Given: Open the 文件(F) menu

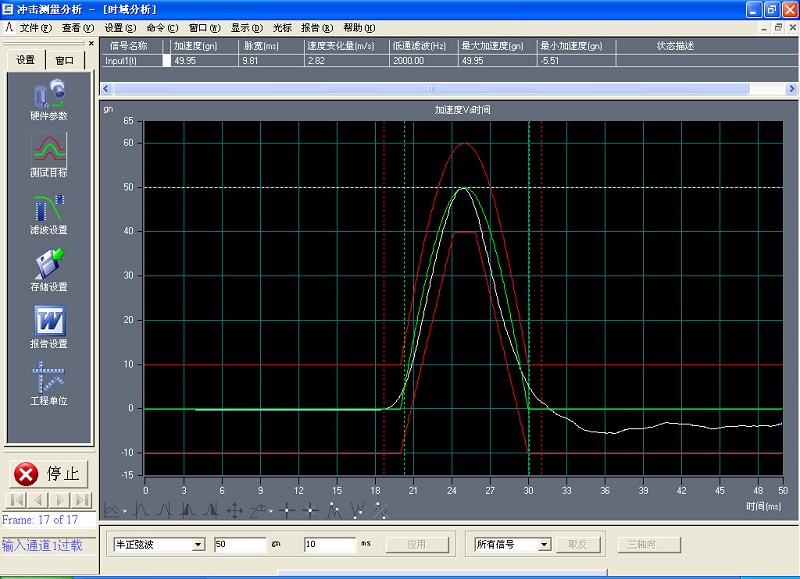Looking at the screenshot, I should click(x=35, y=28).
